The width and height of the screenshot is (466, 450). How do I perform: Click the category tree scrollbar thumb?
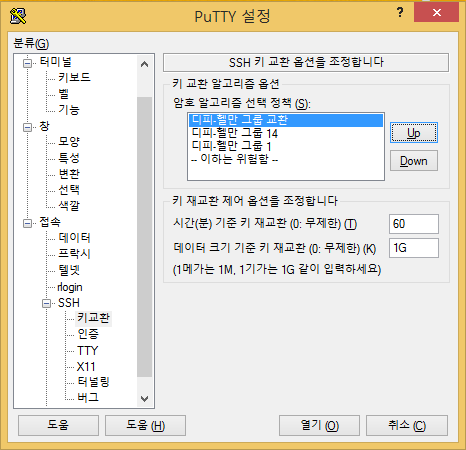tap(144, 237)
